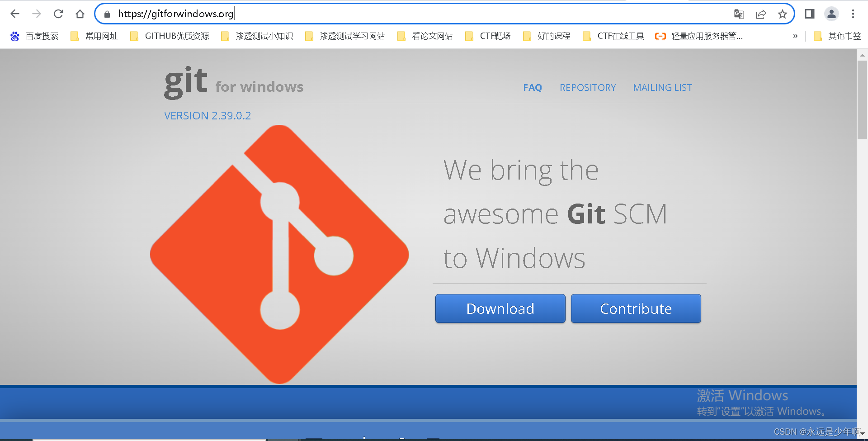Bookmark this page with the star
The height and width of the screenshot is (441, 868).
tap(783, 14)
